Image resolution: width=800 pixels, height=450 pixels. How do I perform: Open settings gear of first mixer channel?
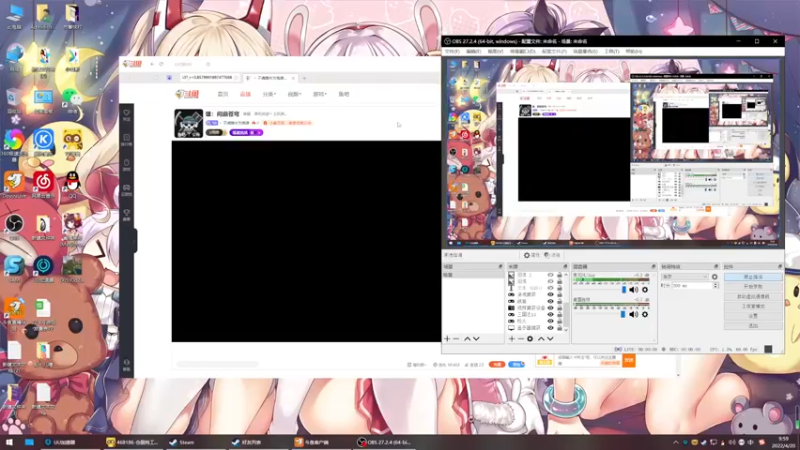645,290
